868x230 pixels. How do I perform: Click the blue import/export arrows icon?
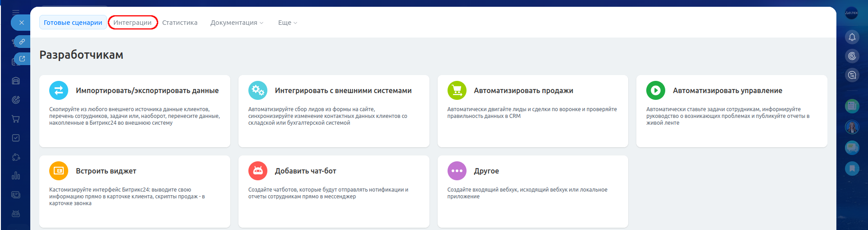pos(59,90)
